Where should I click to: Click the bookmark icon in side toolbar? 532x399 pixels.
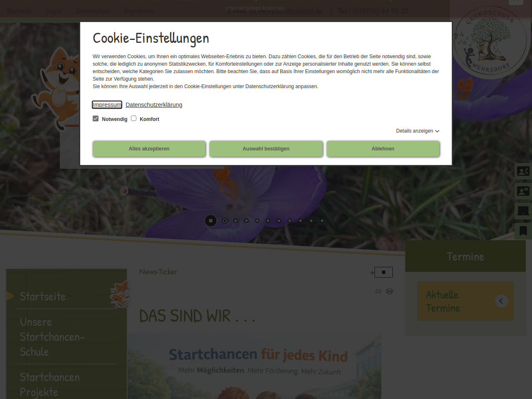(x=523, y=231)
